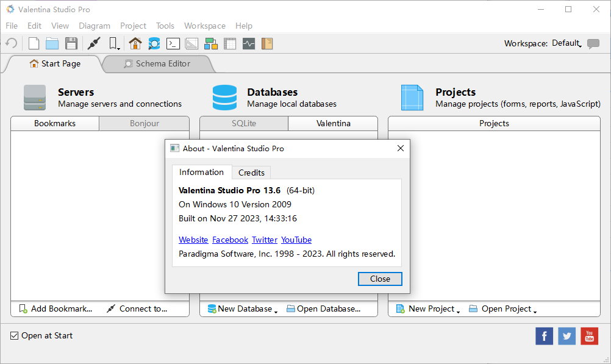Click the Connect plug toolbar icon

pyautogui.click(x=94, y=43)
